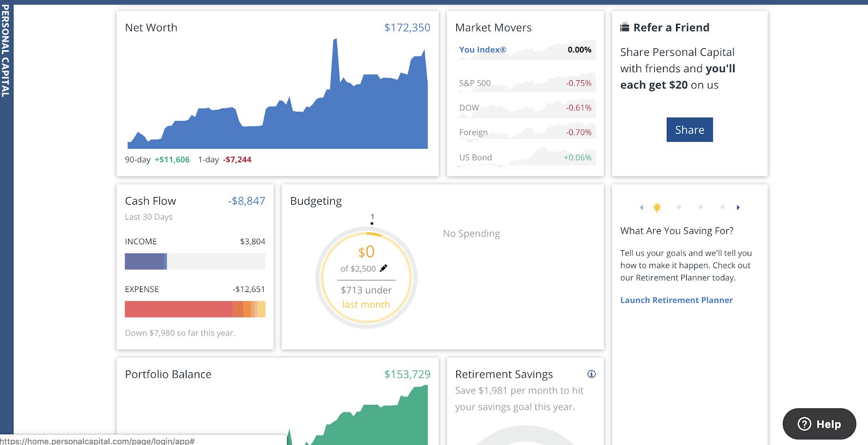Image resolution: width=868 pixels, height=445 pixels.
Task: Select the US Bond market row
Action: 525,157
